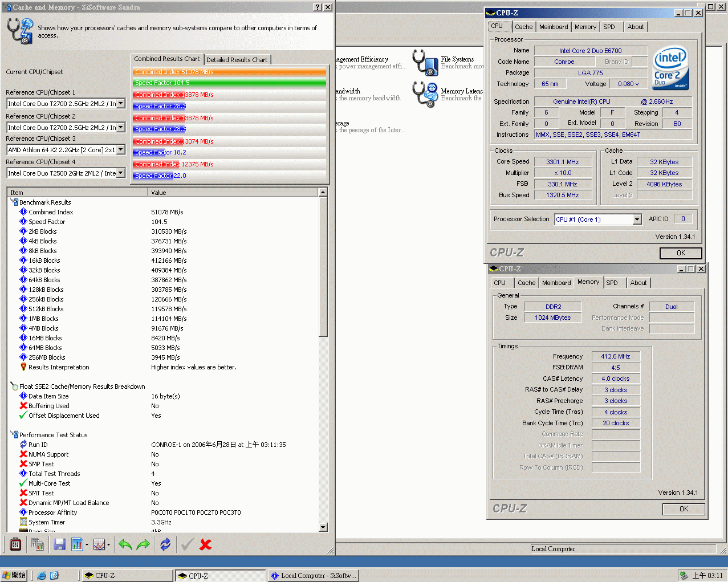Open the Processor Selection dropdown in CPU-Z
Image resolution: width=728 pixels, height=582 pixels.
point(637,219)
